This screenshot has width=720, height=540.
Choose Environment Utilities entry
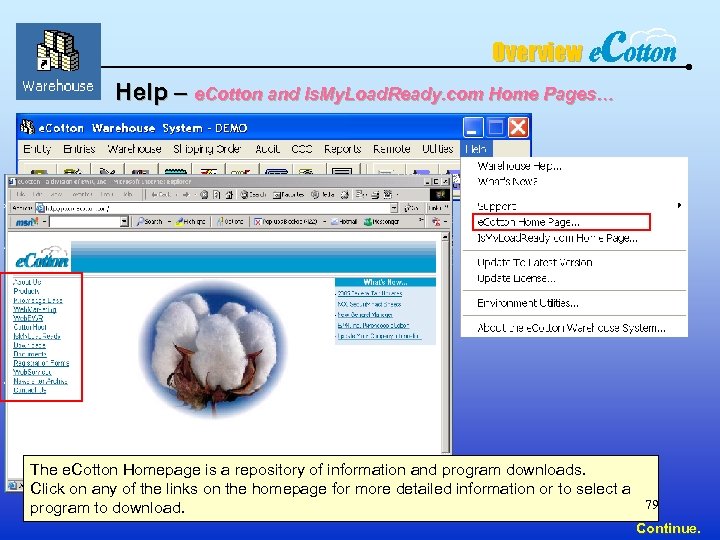[x=528, y=303]
